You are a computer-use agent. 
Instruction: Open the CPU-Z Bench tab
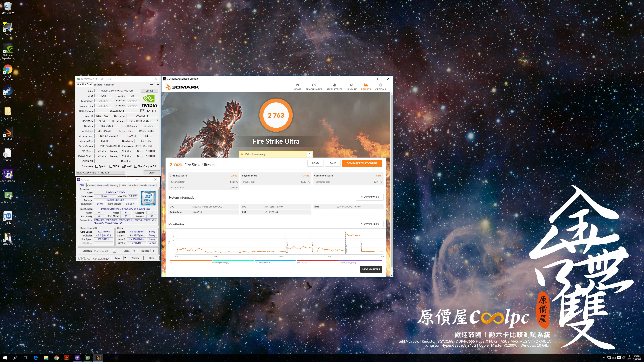pos(144,185)
